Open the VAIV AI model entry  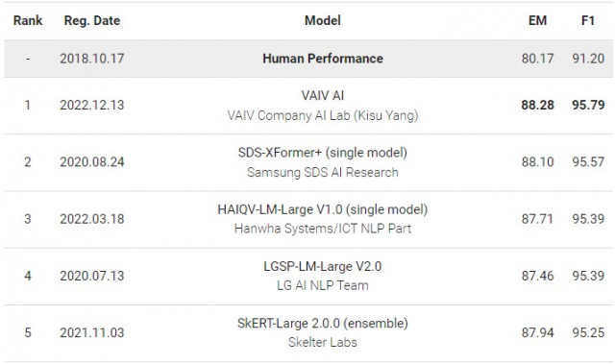tap(323, 95)
